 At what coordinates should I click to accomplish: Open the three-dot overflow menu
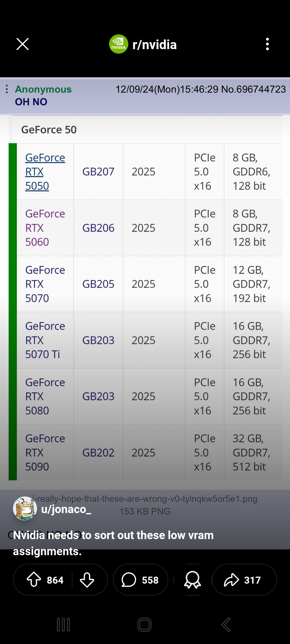(267, 44)
